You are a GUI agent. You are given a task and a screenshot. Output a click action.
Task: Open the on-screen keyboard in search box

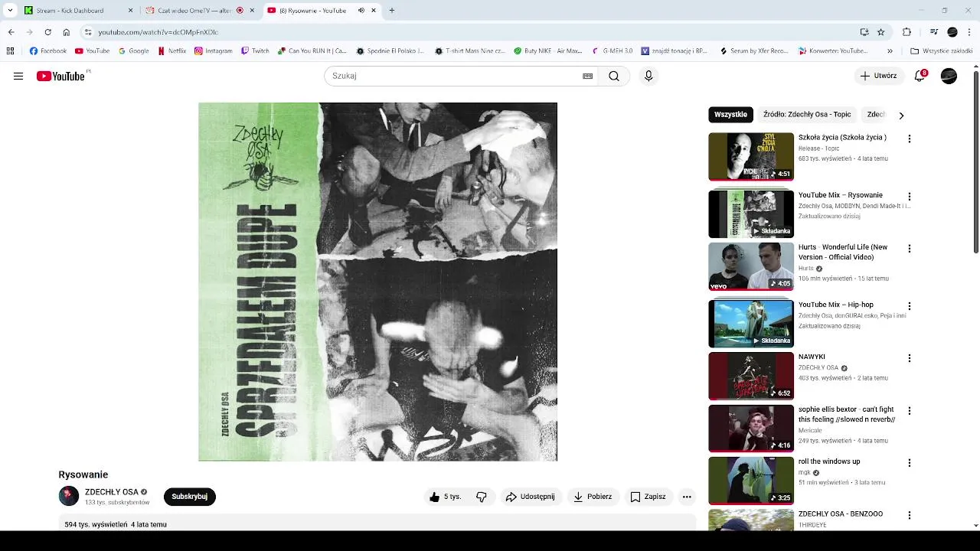click(588, 76)
